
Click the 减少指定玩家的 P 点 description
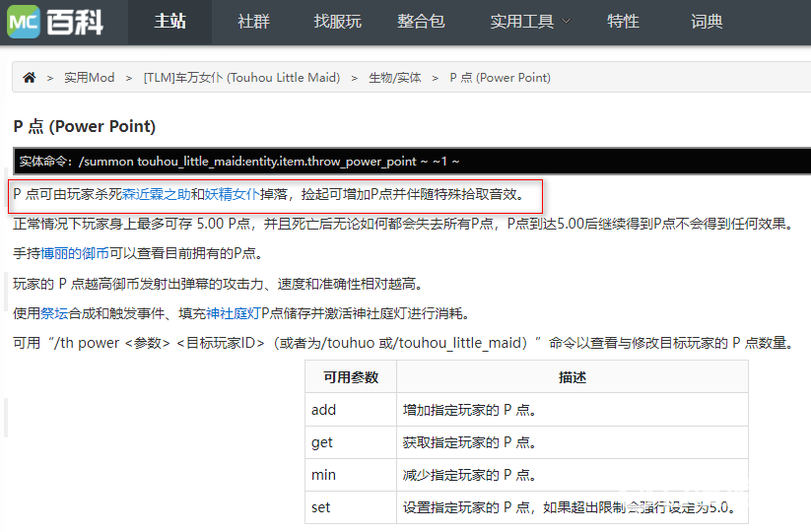[x=470, y=475]
